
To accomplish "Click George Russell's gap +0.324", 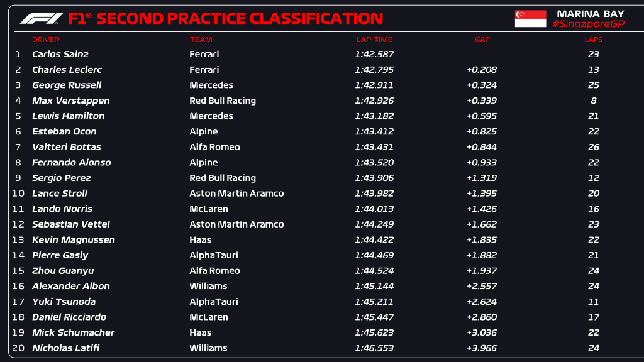I will (482, 85).
